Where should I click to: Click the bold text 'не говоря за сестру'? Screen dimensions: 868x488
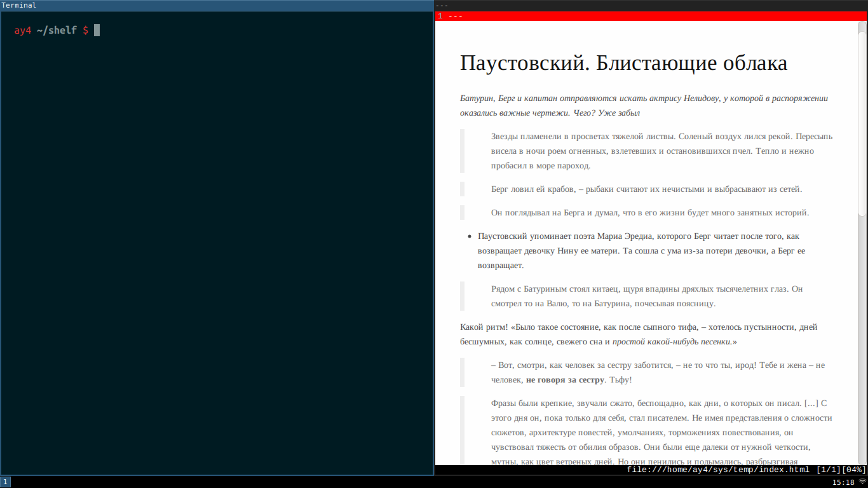[565, 380]
